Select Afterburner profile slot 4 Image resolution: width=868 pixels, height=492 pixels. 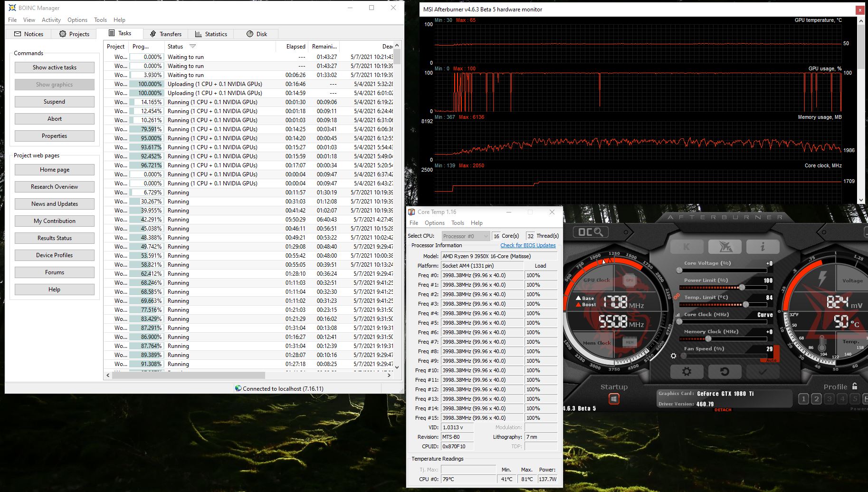[842, 399]
